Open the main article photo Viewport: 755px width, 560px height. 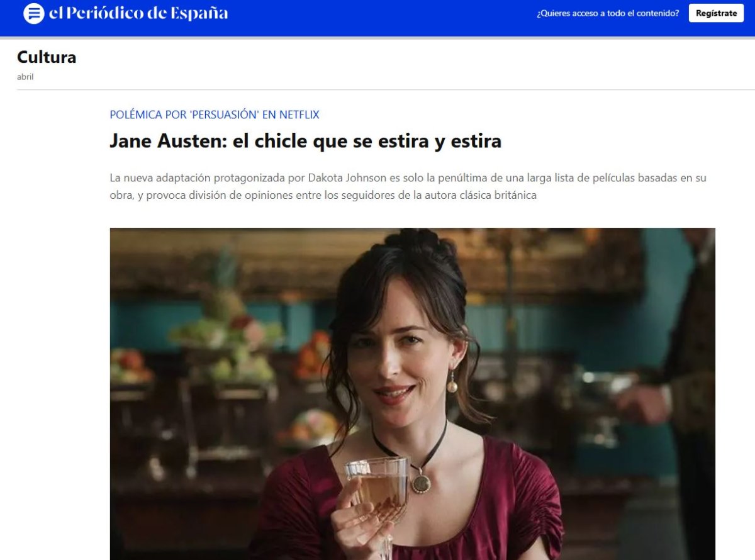412,394
